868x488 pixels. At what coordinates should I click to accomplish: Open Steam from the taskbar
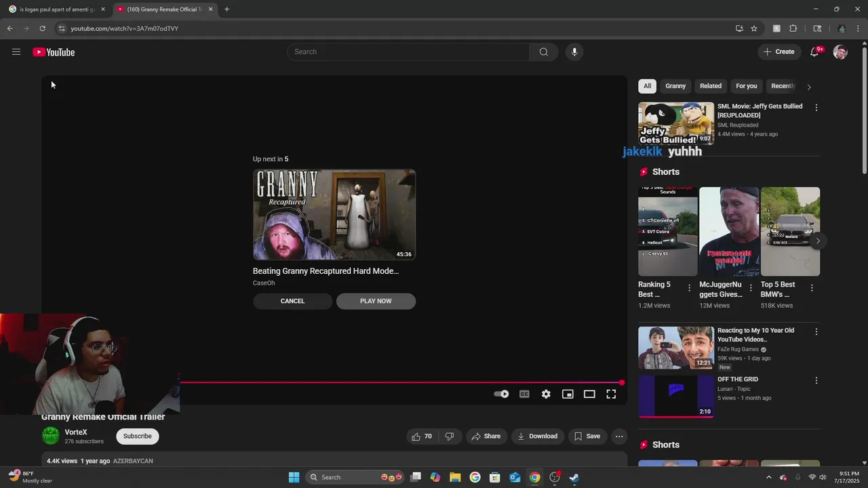[x=574, y=477]
